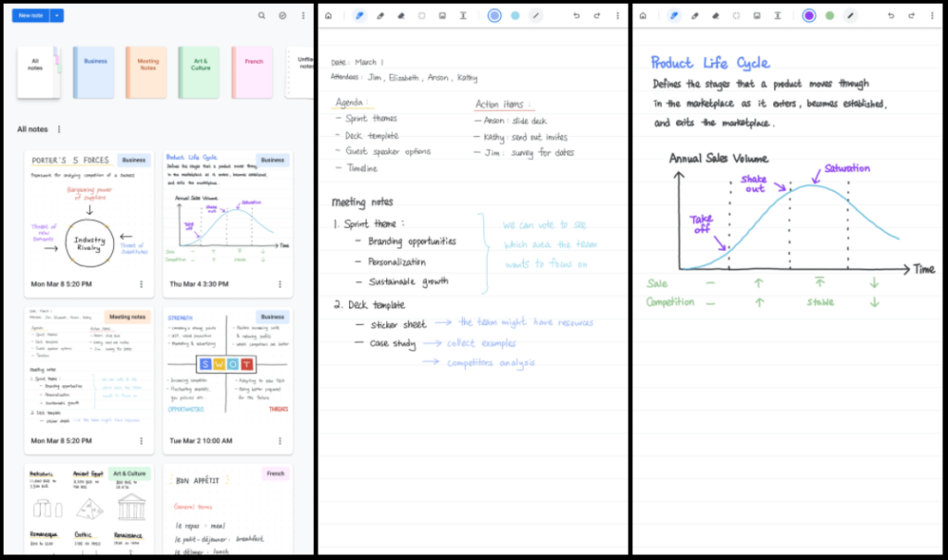Select the pencil tool in the middle toolbar

click(380, 15)
